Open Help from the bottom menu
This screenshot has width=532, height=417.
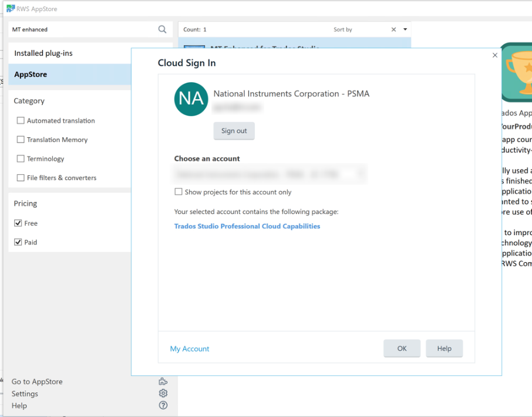click(19, 405)
